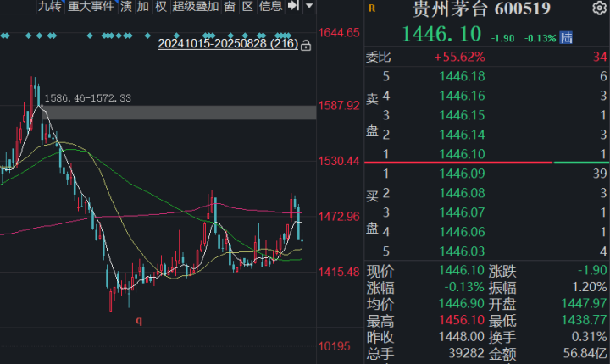Click the leftmost event diamond marker

click(x=5, y=36)
